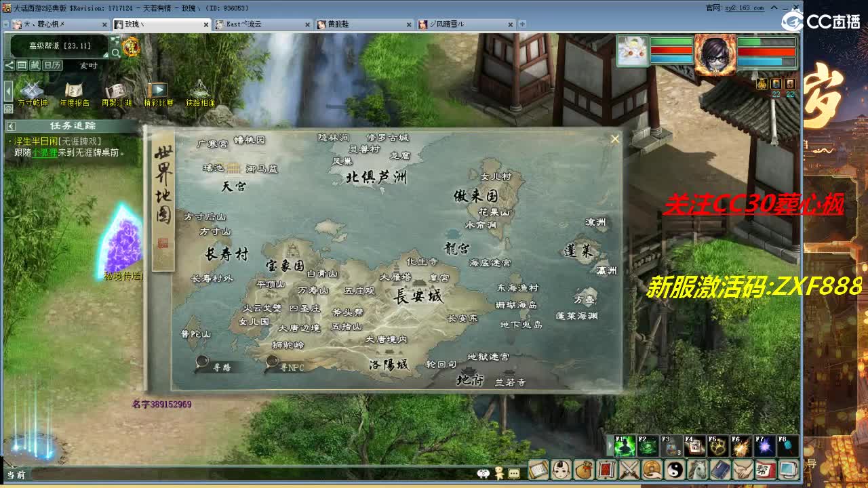The image size is (868, 488).
Task: Click the ellipsis chat options icon
Action: [515, 472]
